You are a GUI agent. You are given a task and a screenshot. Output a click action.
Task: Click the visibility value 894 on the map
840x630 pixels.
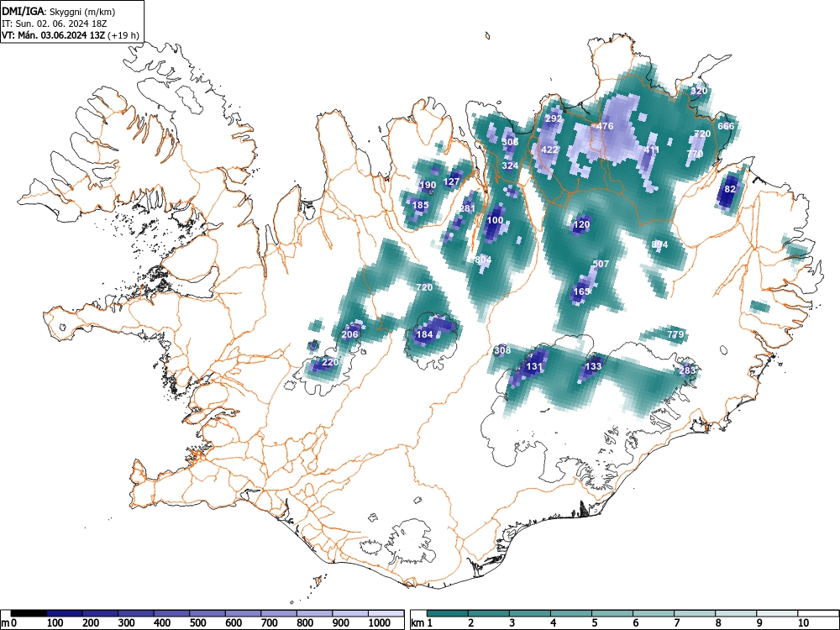[x=659, y=244]
